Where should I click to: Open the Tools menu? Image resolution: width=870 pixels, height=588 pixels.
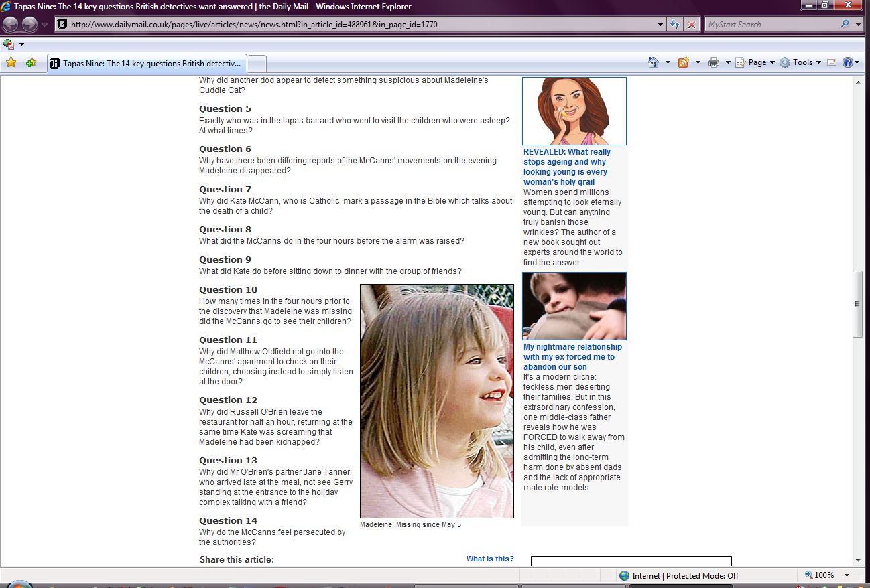(802, 62)
